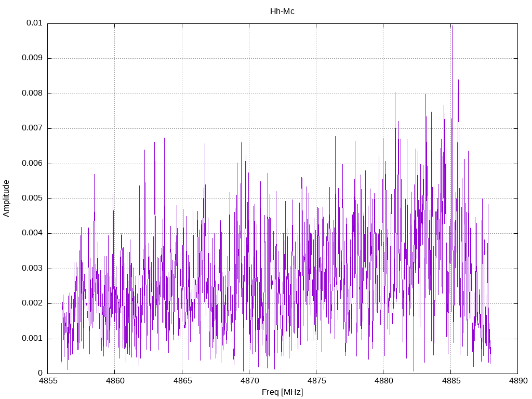Click the 0.007 y-axis tick label
This screenshot has height=399, width=532.
(32, 128)
